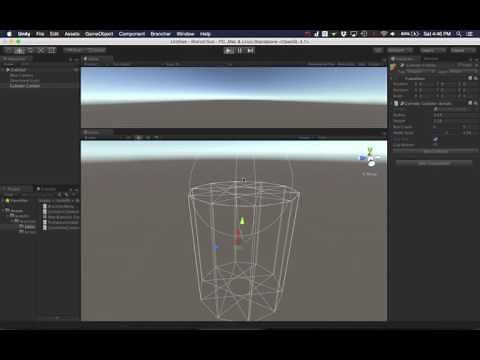Viewport: 480px width, 360px height.
Task: Click the volume icon in menu bar
Action: pos(393,34)
